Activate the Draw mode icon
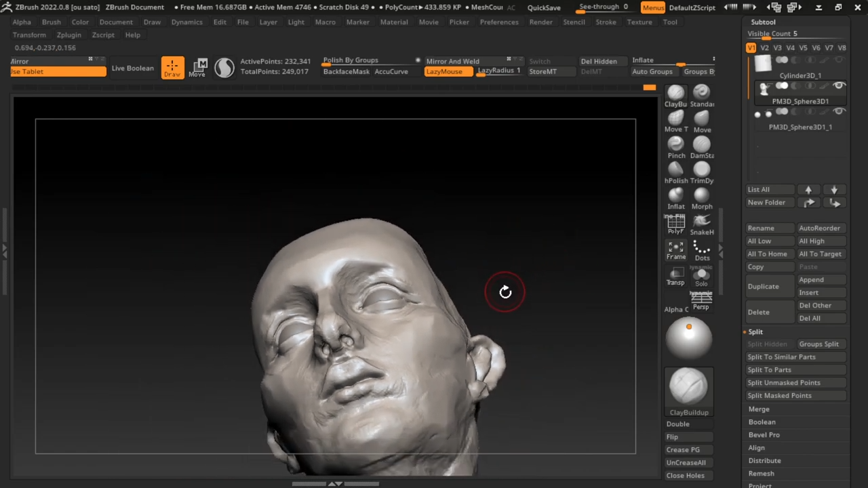Image resolution: width=868 pixels, height=488 pixels. point(172,68)
